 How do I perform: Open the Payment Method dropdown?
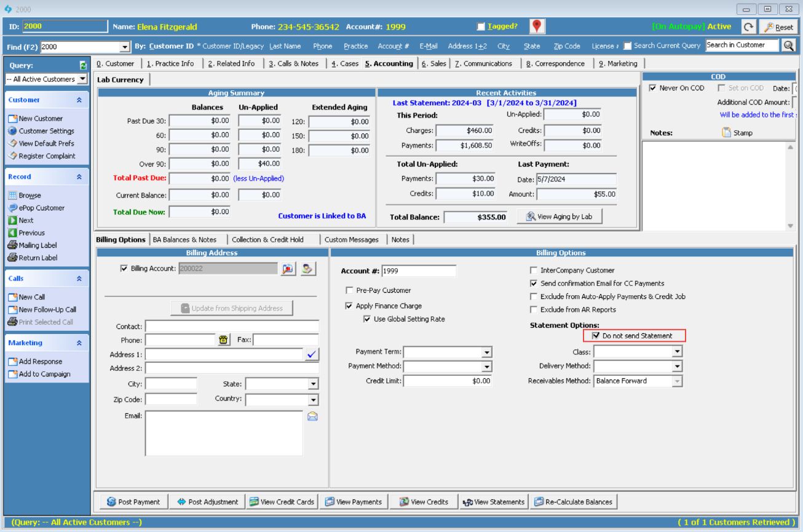coord(488,367)
